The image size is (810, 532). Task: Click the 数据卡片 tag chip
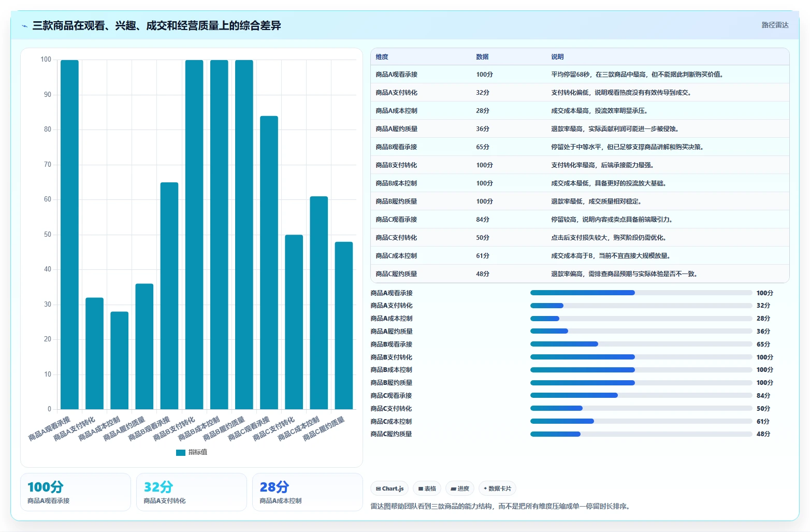pyautogui.click(x=497, y=488)
